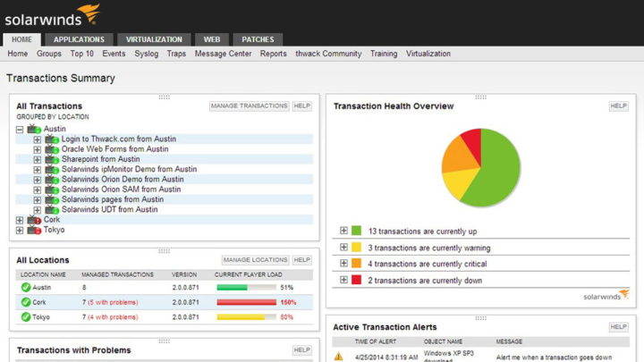This screenshot has width=644, height=362.
Task: Expand the 4 transactions currently critical row
Action: (x=343, y=263)
